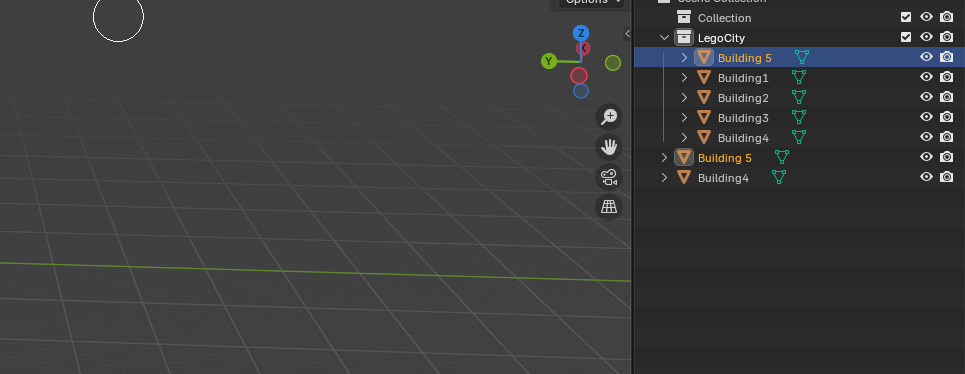
Task: Click the unlabeled red negative-X gizmo circle
Action: click(579, 76)
